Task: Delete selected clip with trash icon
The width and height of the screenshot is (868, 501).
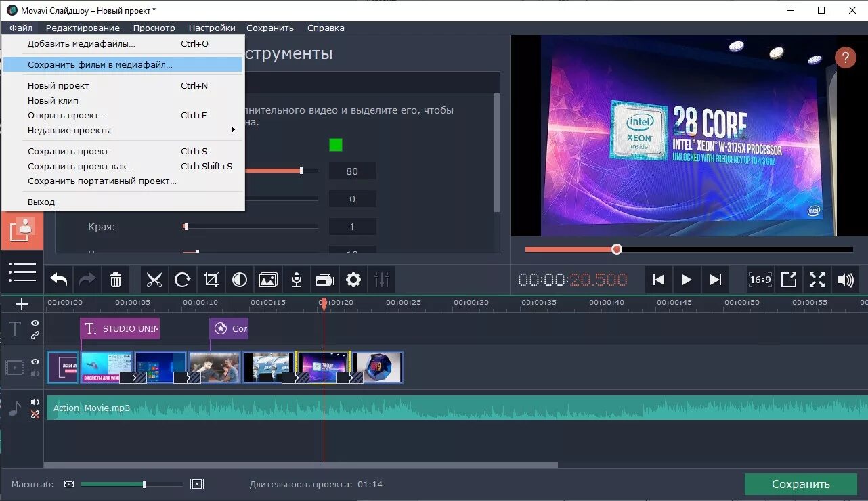Action: (x=115, y=279)
